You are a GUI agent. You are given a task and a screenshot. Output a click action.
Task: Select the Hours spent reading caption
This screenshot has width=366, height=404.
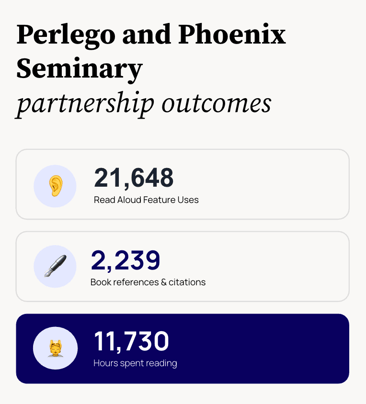135,363
